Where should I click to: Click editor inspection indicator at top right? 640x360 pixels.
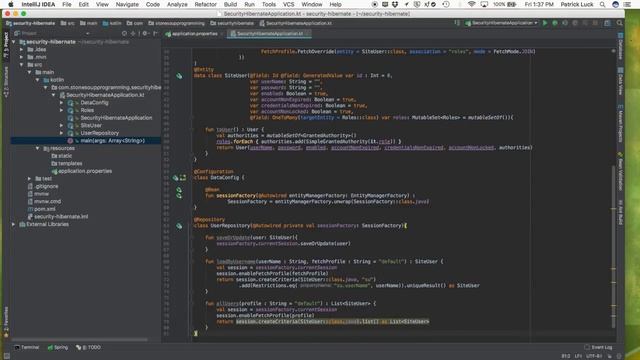(x=613, y=51)
